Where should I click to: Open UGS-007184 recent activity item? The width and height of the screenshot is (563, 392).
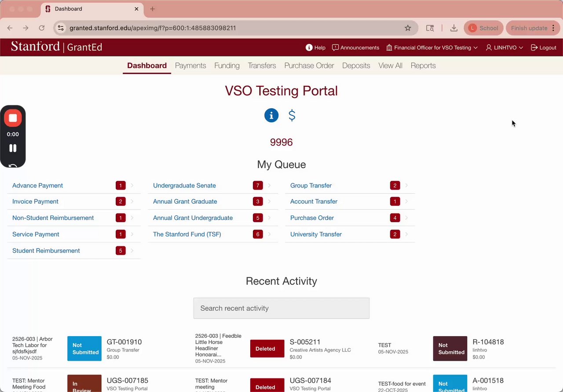[x=311, y=381]
